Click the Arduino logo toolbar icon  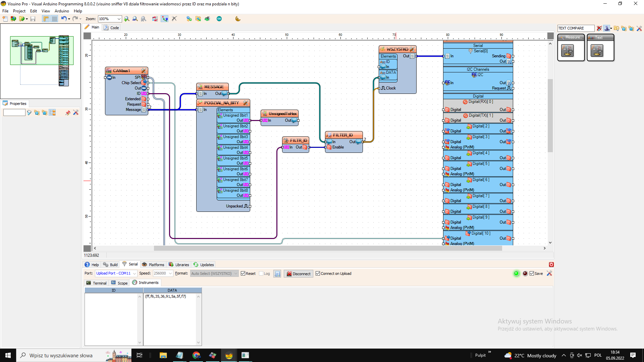219,19
